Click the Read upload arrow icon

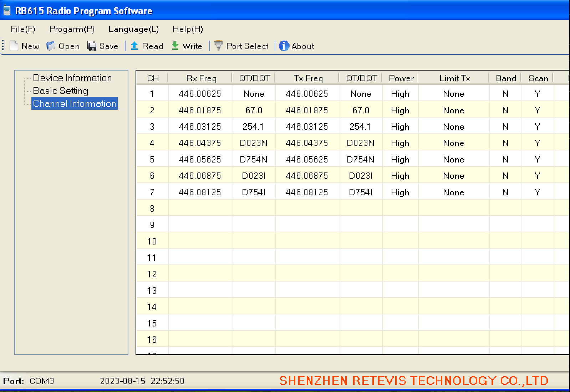pos(134,46)
